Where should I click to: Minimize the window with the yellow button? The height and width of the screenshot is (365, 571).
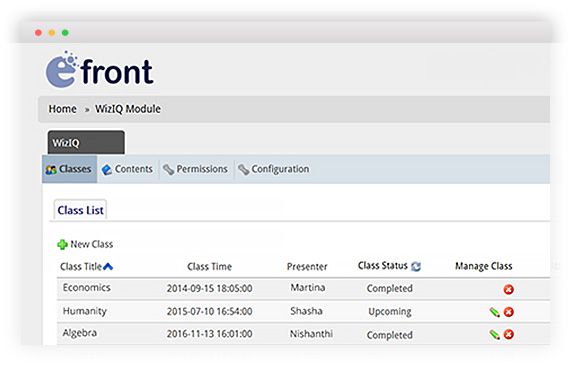point(52,33)
